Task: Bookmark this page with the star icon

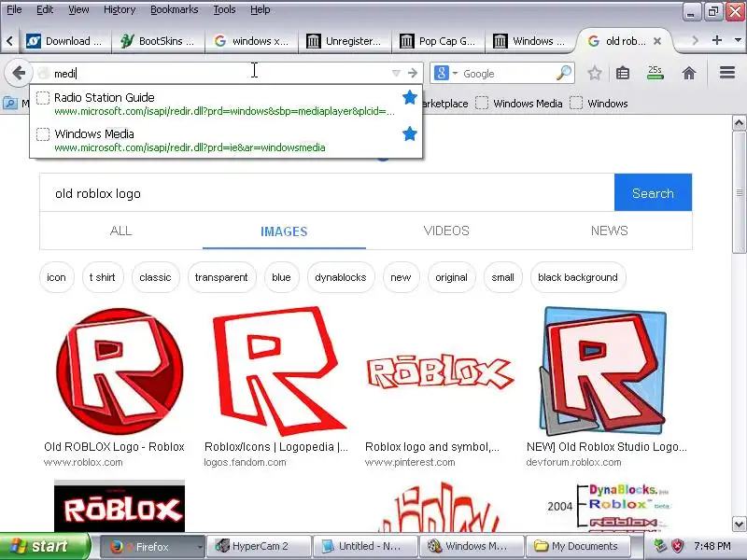Action: point(594,73)
